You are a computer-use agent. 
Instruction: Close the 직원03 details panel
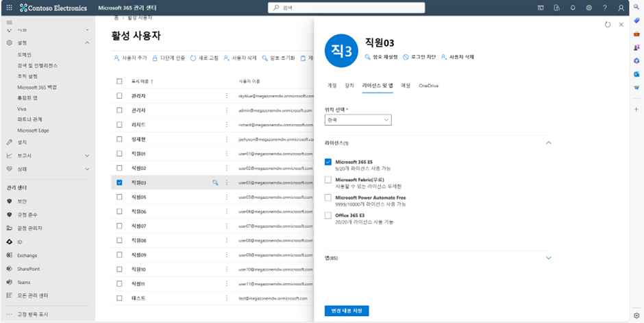point(621,25)
